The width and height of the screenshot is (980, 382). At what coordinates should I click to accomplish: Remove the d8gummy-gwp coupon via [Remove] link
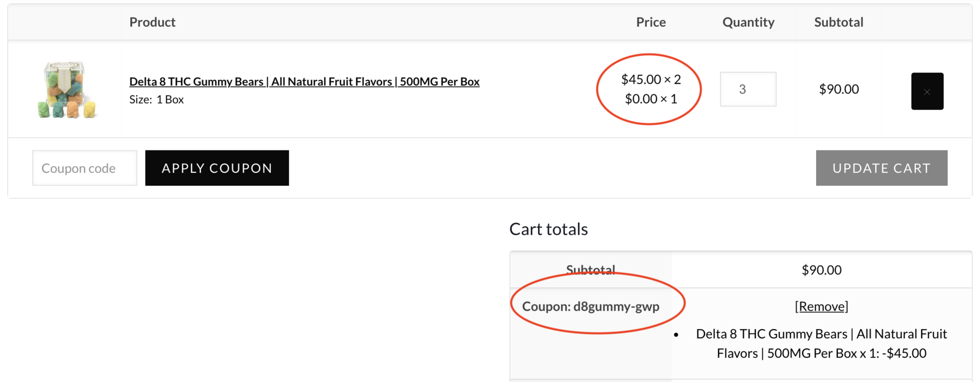[821, 306]
